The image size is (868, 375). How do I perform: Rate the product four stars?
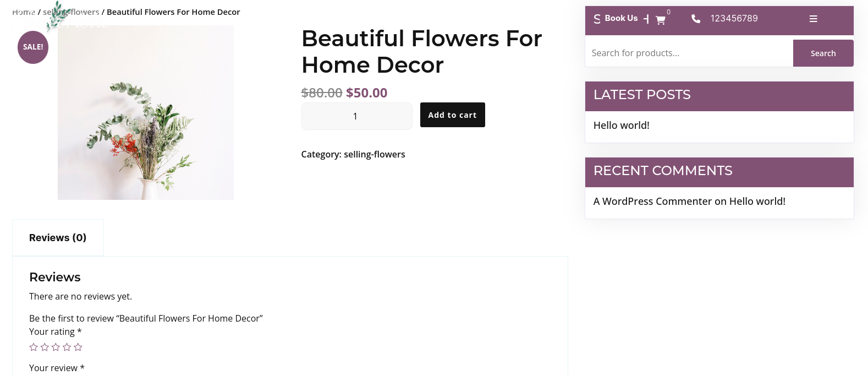67,347
